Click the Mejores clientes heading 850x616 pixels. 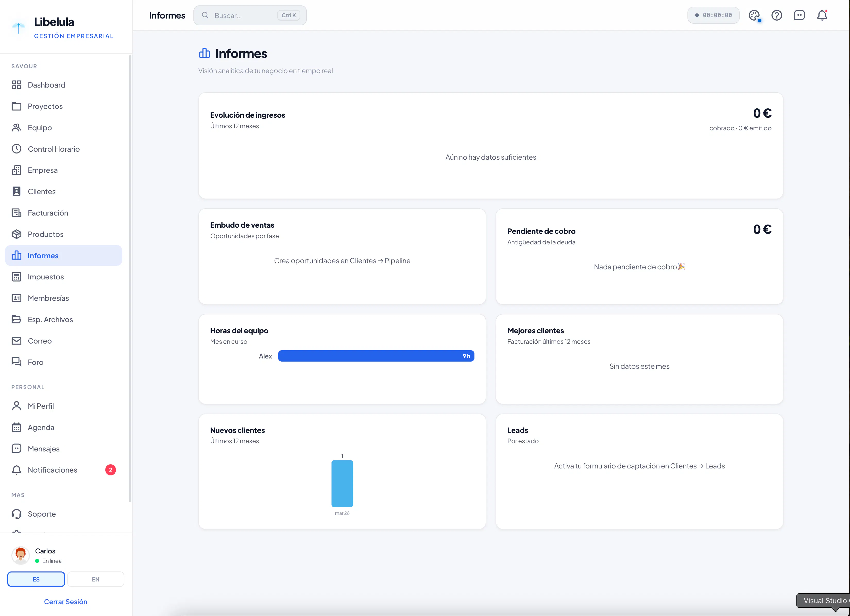pyautogui.click(x=535, y=331)
